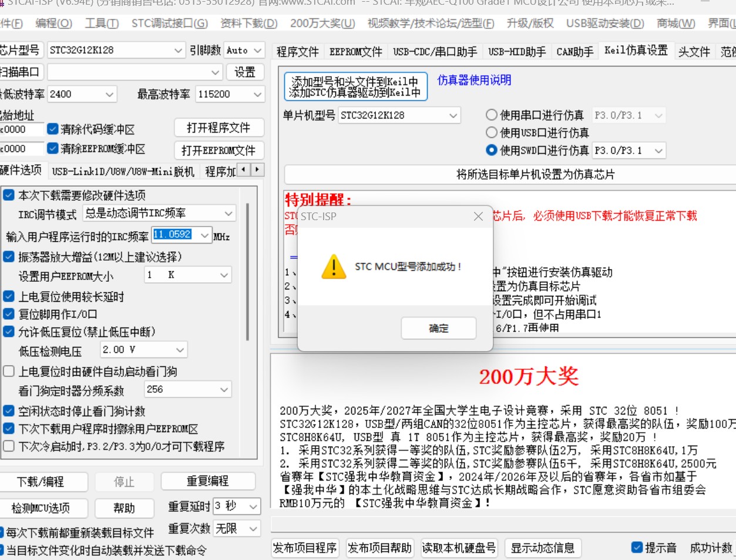Toggle 清除代码缓冲区 checkbox

(x=53, y=129)
